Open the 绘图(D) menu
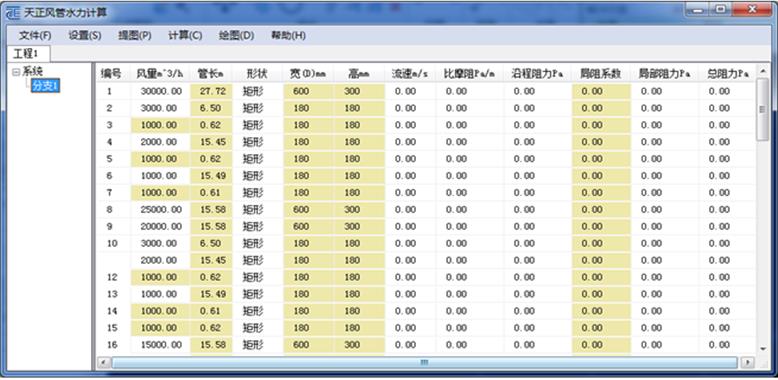Viewport: 778px width, 380px height. pyautogui.click(x=237, y=36)
